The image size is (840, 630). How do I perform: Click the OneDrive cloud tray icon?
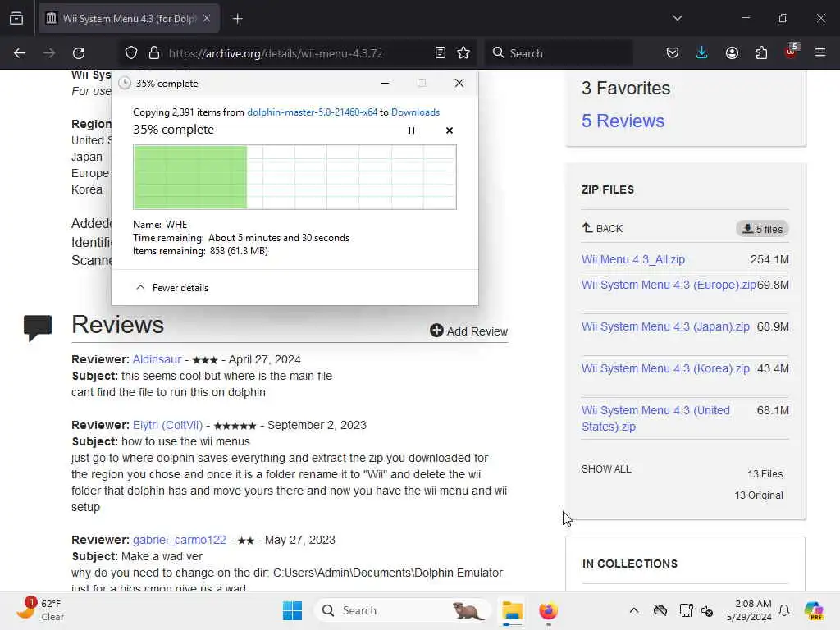point(660,610)
